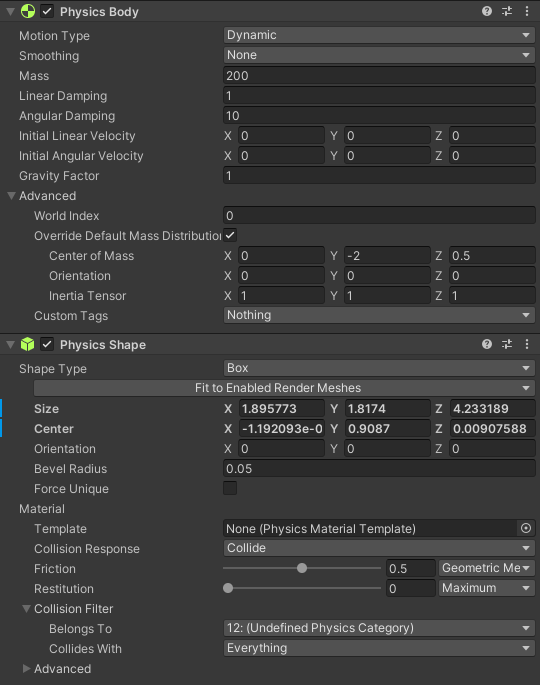
Task: Click the Physics Body component icon
Action: [x=28, y=11]
